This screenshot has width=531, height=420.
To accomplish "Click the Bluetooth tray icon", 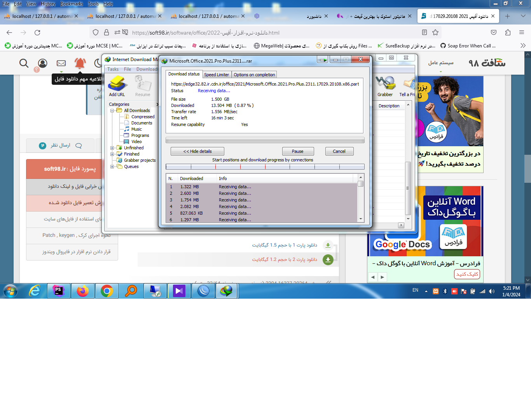I will click(445, 291).
